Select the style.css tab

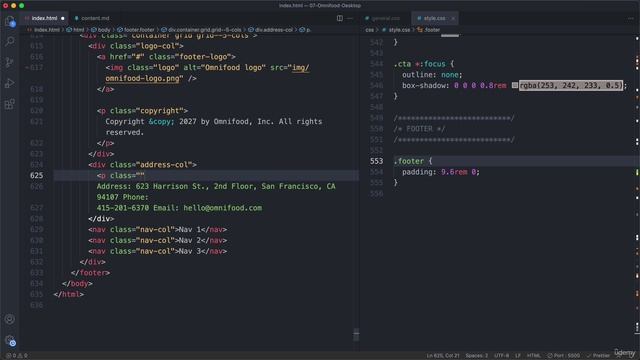pos(434,18)
